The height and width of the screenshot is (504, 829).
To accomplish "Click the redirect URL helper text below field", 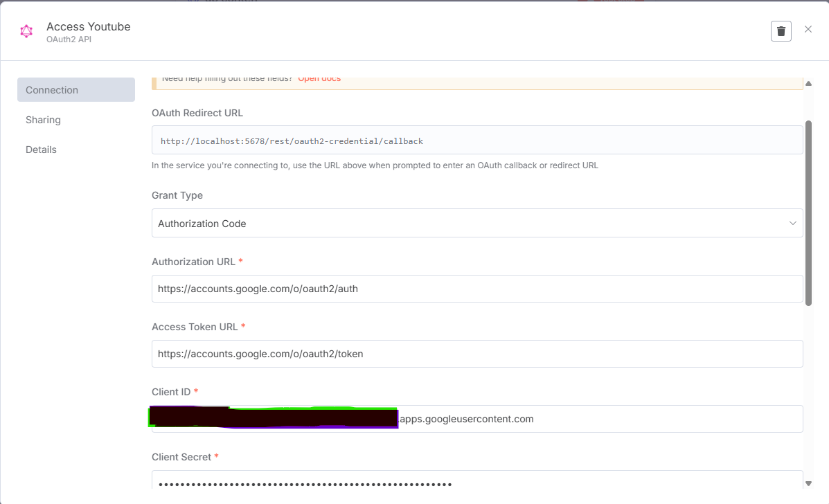I will click(x=375, y=165).
